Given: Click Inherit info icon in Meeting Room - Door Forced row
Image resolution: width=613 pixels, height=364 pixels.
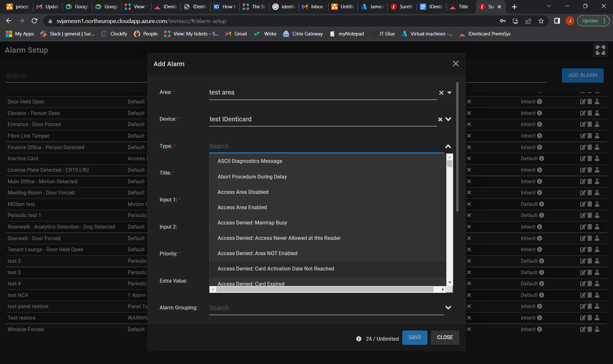Looking at the screenshot, I should pyautogui.click(x=540, y=193).
